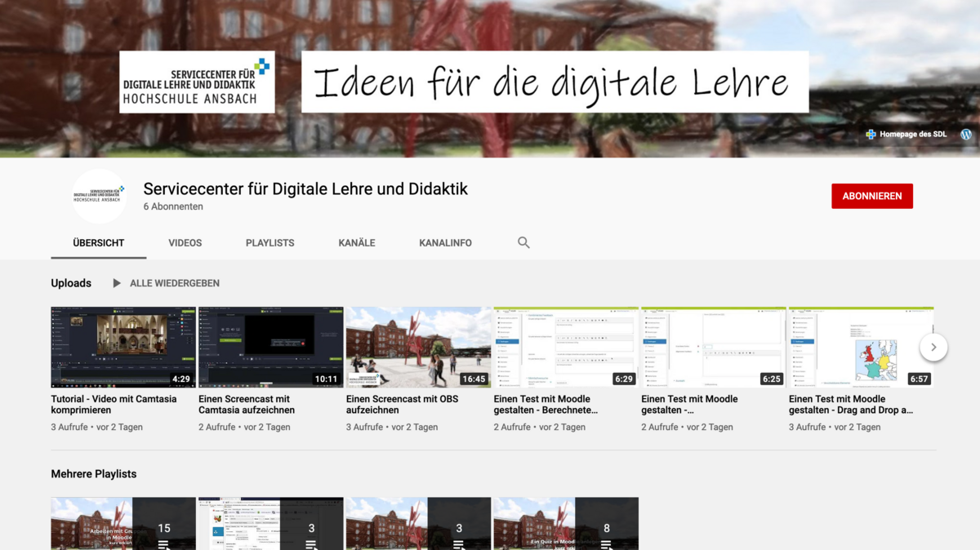Click the red Abonnieren button
This screenshot has height=550, width=980.
tap(871, 196)
